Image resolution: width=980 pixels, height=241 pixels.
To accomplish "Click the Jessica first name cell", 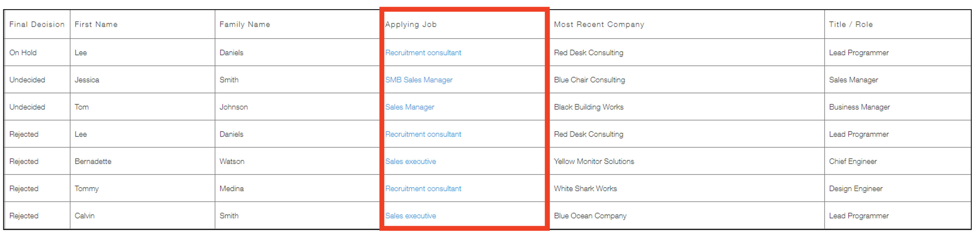I will pyautogui.click(x=87, y=80).
